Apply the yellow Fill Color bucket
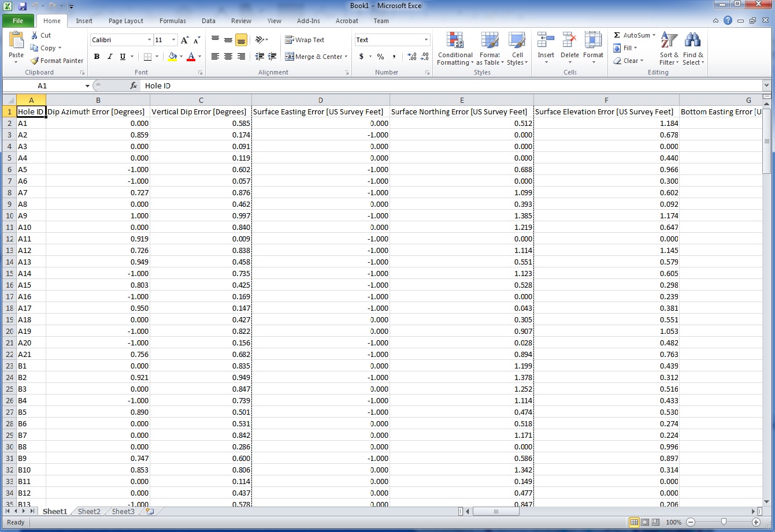Screen dimensions: 775x532 pos(172,57)
